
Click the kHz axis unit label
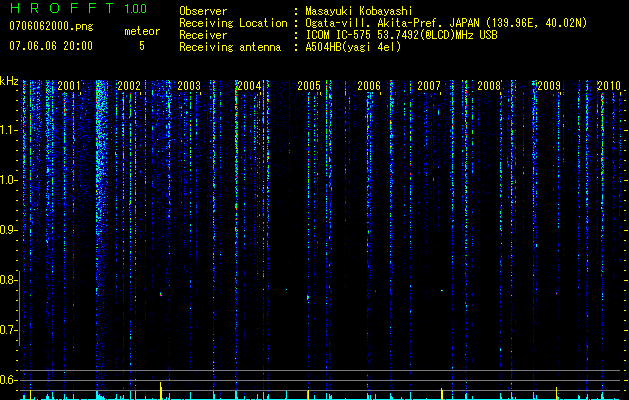9,81
